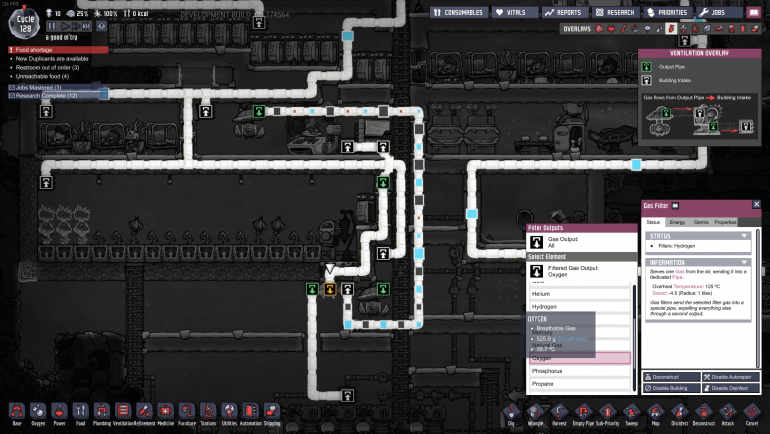The height and width of the screenshot is (434, 770).
Task: Select the Sub-Priority tool
Action: click(x=607, y=414)
